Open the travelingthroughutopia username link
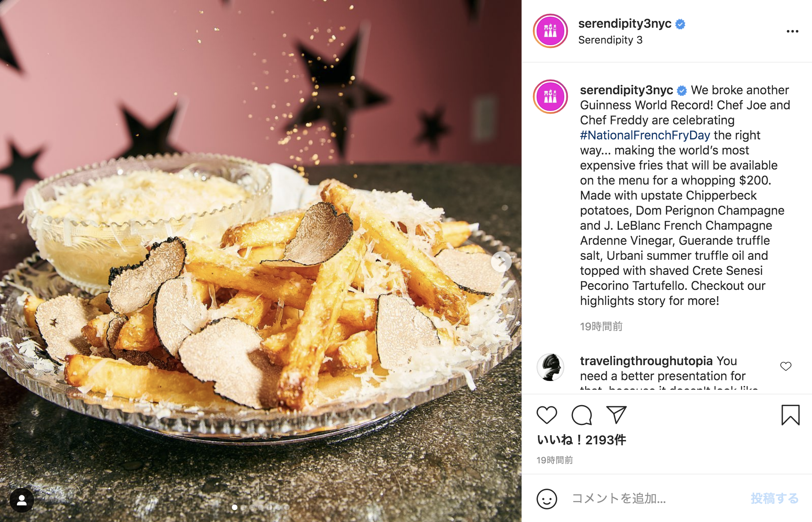Image resolution: width=812 pixels, height=522 pixels. click(x=646, y=361)
